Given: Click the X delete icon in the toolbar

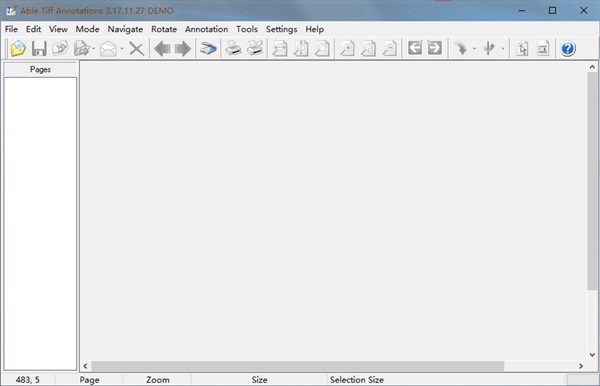Looking at the screenshot, I should 136,49.
